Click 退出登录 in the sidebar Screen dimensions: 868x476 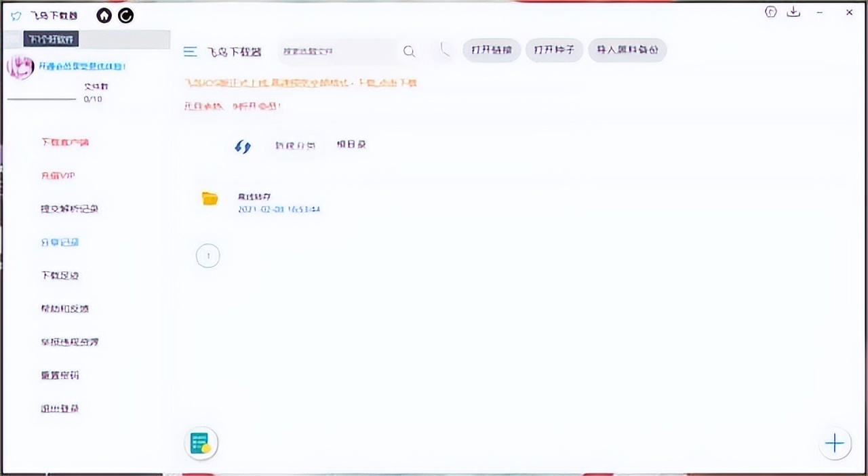coord(60,409)
